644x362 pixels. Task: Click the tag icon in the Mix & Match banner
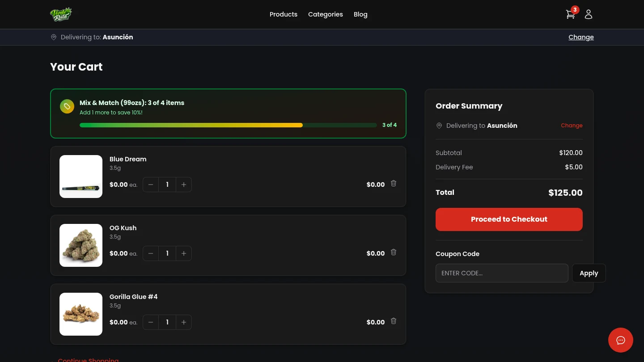[x=67, y=106]
